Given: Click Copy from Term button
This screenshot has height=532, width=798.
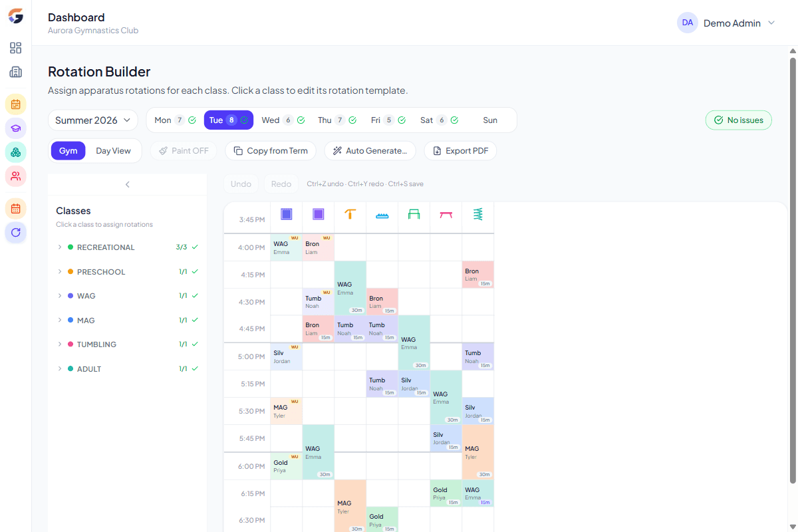Looking at the screenshot, I should (271, 151).
